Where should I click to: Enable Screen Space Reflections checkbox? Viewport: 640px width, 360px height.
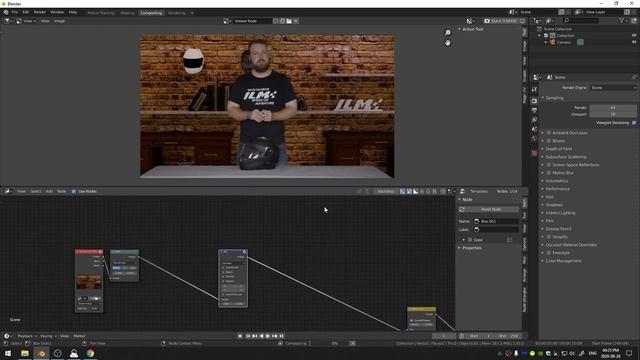point(549,165)
